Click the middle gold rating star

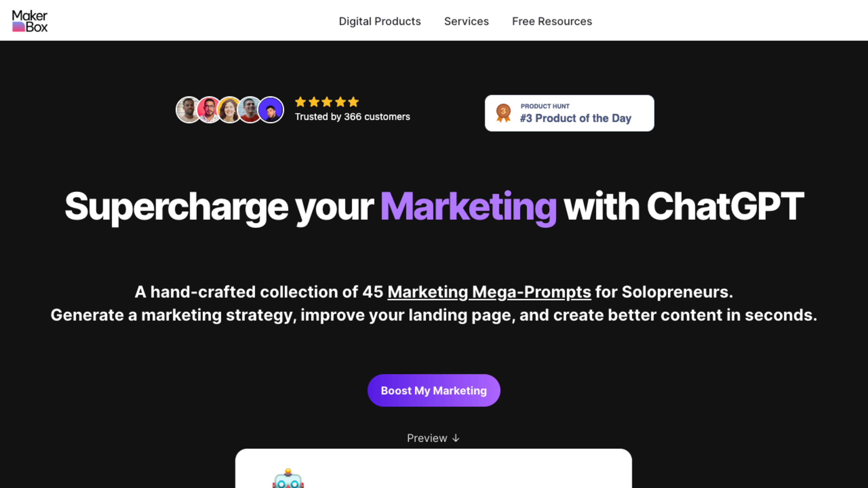327,102
